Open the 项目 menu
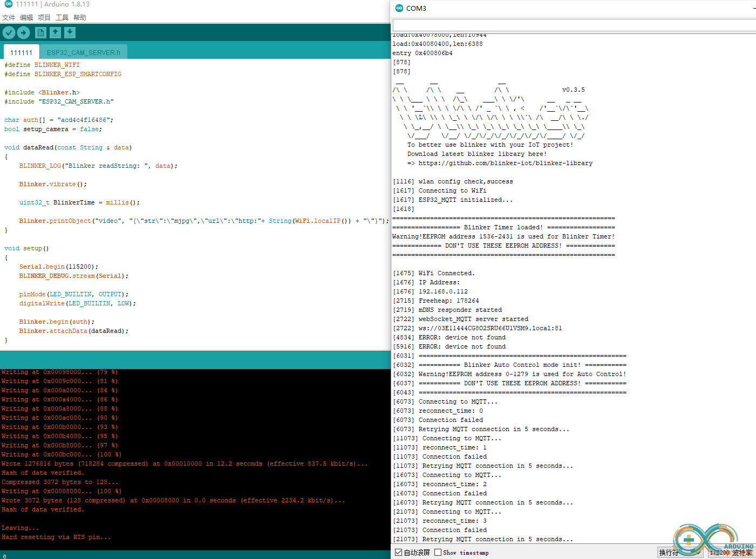The image size is (756, 559). click(x=44, y=18)
